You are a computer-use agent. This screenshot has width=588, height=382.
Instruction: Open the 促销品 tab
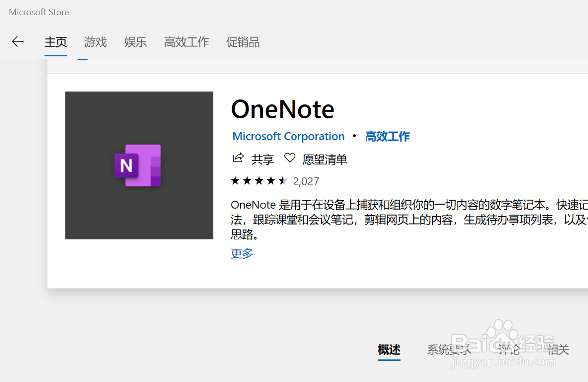coord(243,42)
